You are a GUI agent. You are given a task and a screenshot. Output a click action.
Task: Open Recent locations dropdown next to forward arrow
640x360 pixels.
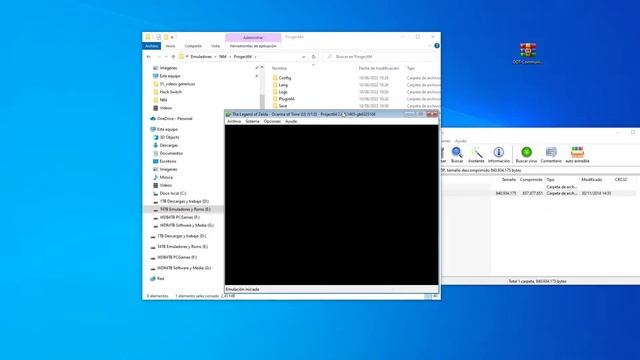pyautogui.click(x=166, y=57)
